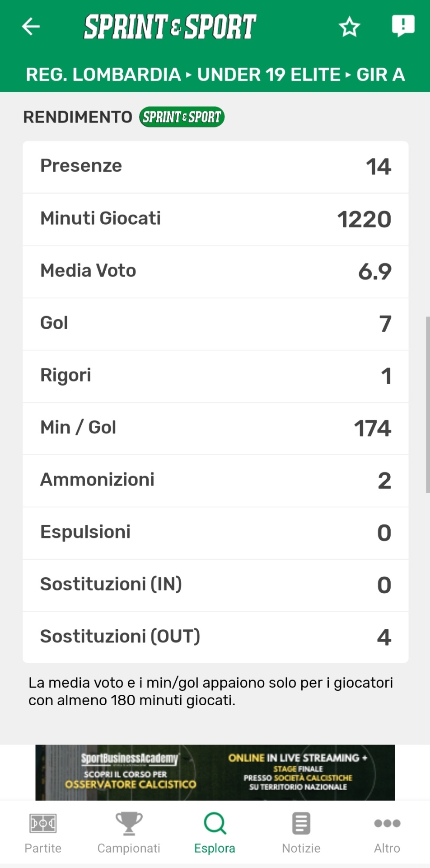Image resolution: width=430 pixels, height=868 pixels.
Task: Open the feedback report icon
Action: pyautogui.click(x=402, y=26)
